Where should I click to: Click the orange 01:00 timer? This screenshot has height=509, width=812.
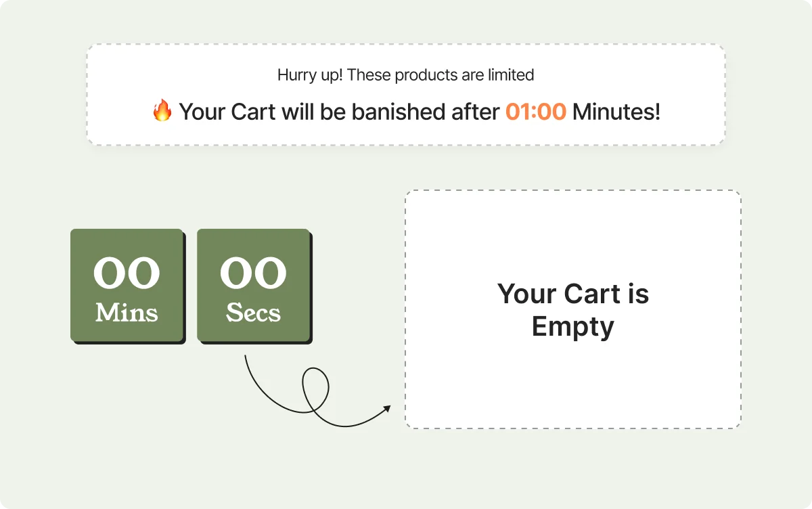click(535, 112)
